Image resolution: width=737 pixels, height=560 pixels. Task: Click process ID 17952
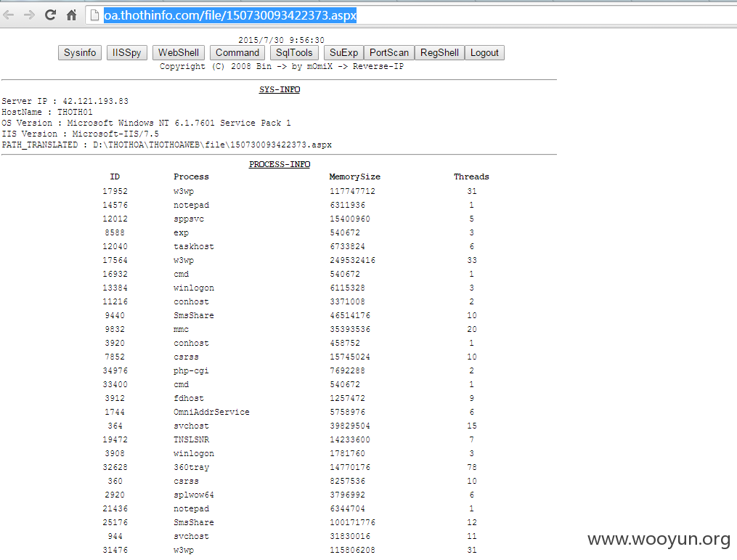point(115,191)
